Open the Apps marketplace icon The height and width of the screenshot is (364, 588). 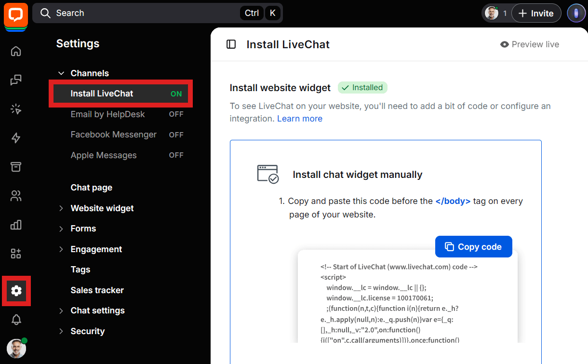(x=16, y=254)
